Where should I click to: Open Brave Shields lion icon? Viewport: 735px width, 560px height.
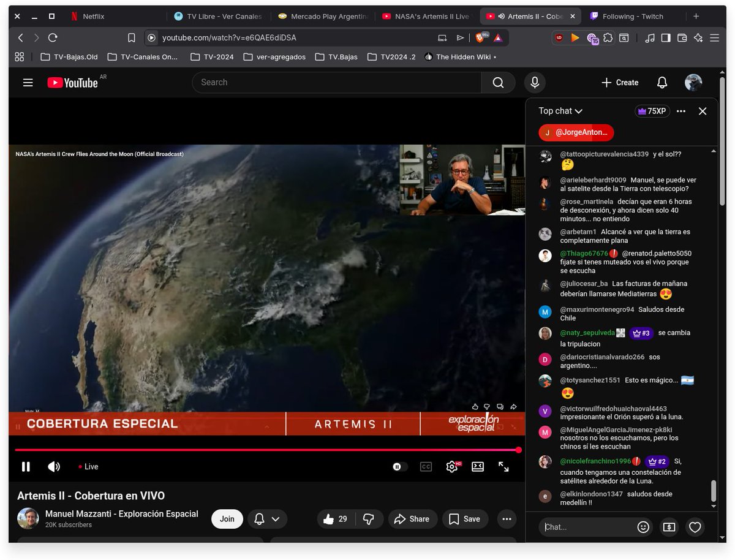pyautogui.click(x=480, y=38)
